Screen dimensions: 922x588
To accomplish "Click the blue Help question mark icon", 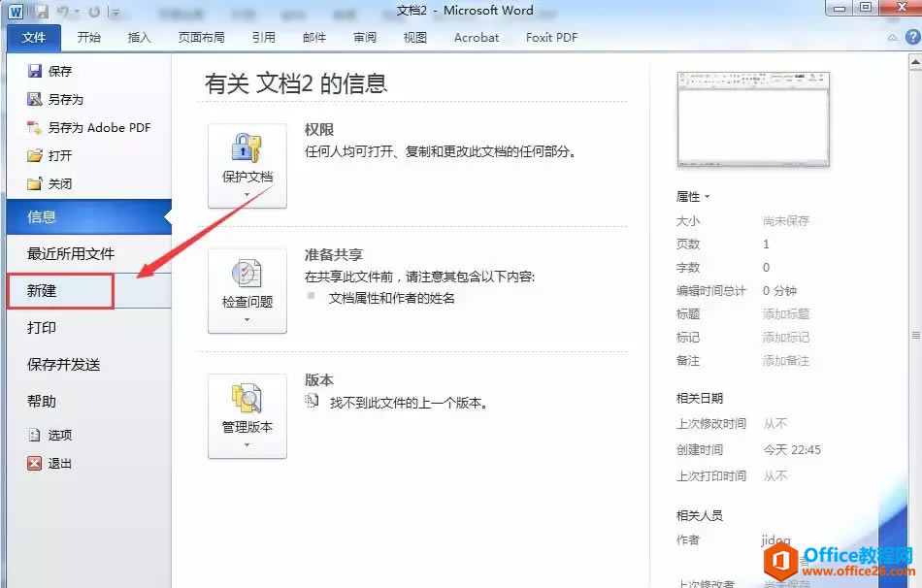I will [912, 38].
